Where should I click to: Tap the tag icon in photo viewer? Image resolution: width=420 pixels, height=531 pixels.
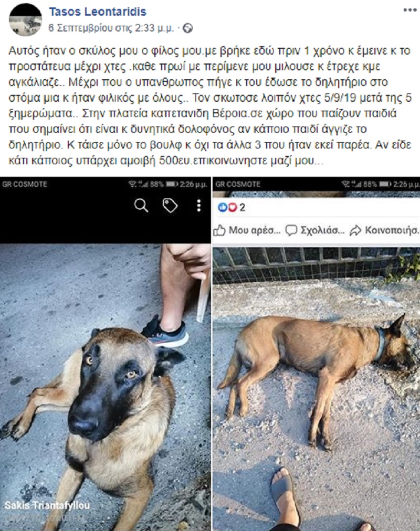170,205
